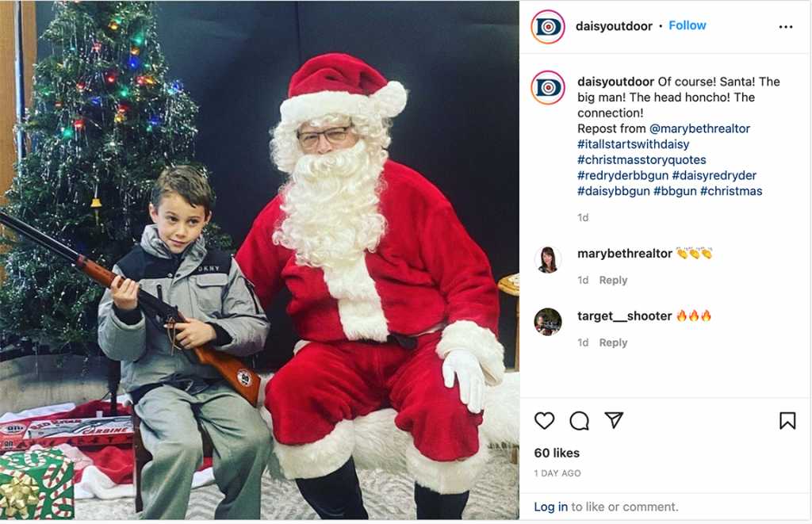Screen dimensions: 812x524
Task: Save post with bookmark icon
Action: click(787, 420)
